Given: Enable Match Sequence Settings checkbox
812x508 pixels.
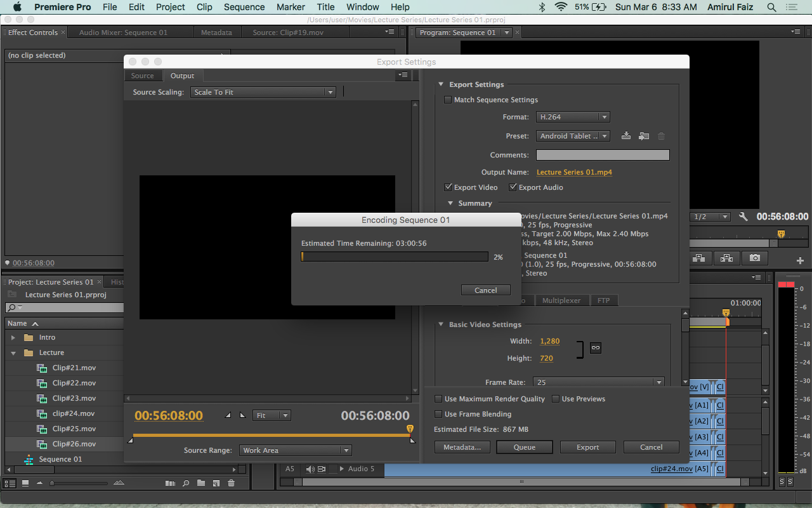Looking at the screenshot, I should [x=448, y=100].
